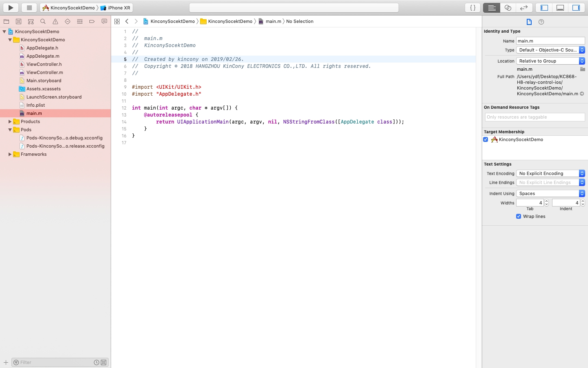Open the Find navigator search icon

click(43, 21)
